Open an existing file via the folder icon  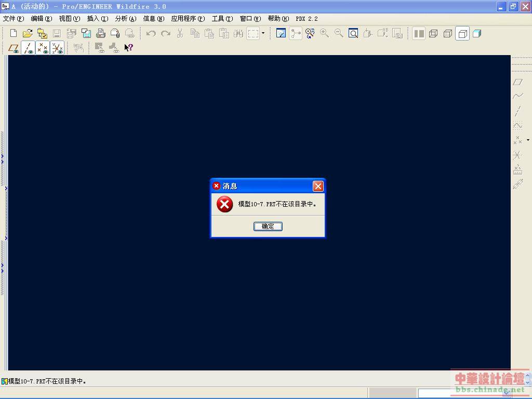pyautogui.click(x=28, y=33)
